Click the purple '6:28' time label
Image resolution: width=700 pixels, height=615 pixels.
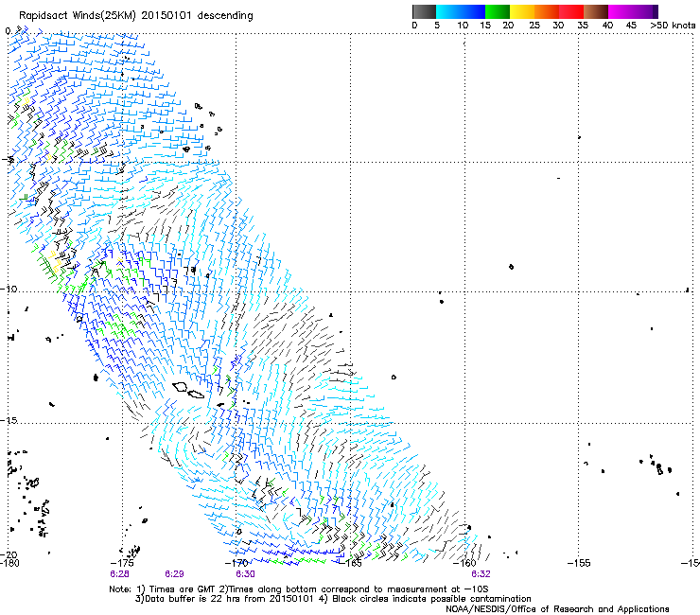click(119, 574)
